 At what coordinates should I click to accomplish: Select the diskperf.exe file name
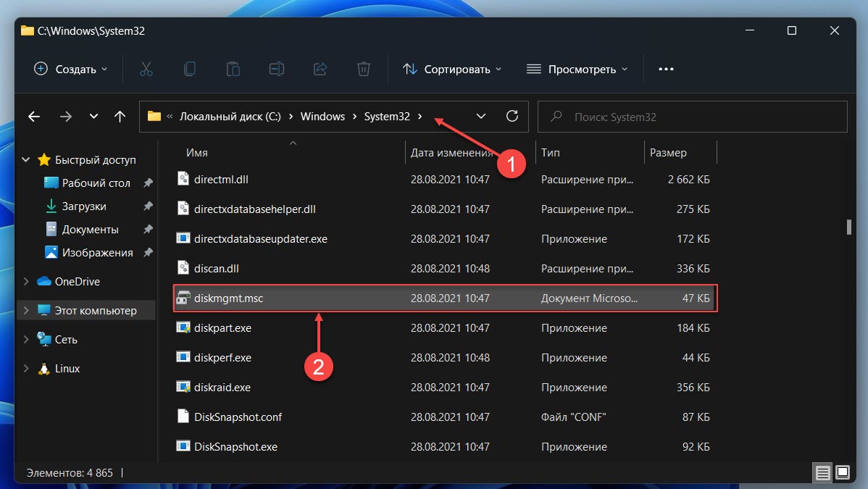[222, 358]
